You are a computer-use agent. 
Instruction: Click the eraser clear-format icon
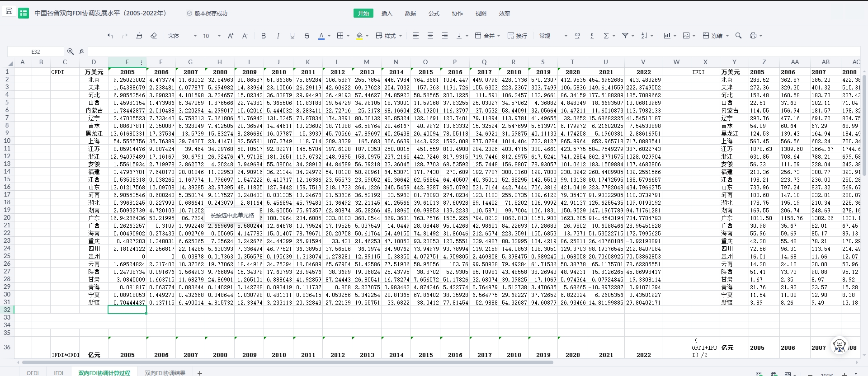(154, 36)
